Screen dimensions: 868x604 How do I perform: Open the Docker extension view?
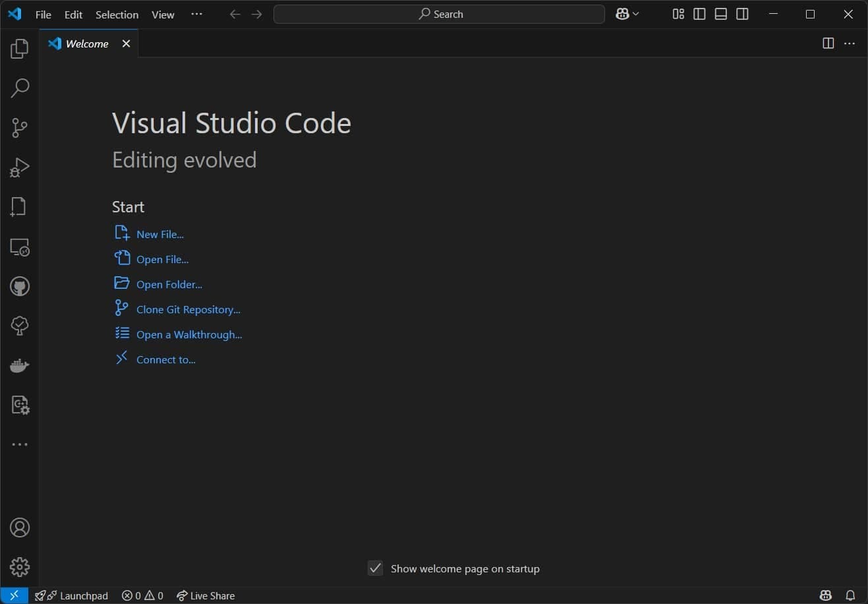coord(19,365)
